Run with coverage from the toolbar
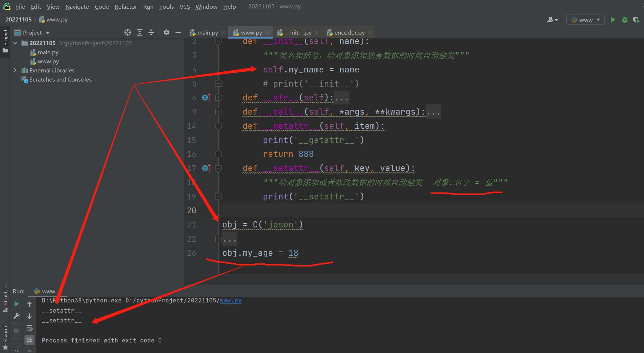644x353 pixels. (636, 20)
